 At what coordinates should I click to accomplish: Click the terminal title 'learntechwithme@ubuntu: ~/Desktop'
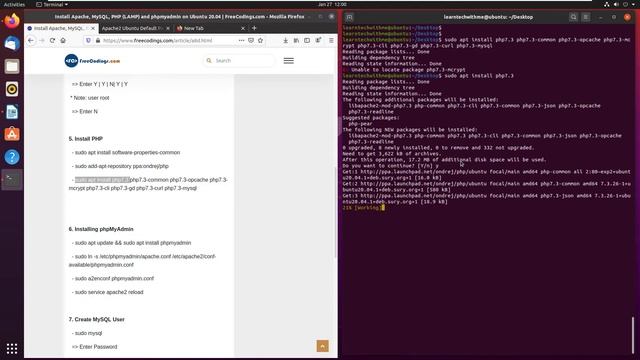tap(488, 17)
